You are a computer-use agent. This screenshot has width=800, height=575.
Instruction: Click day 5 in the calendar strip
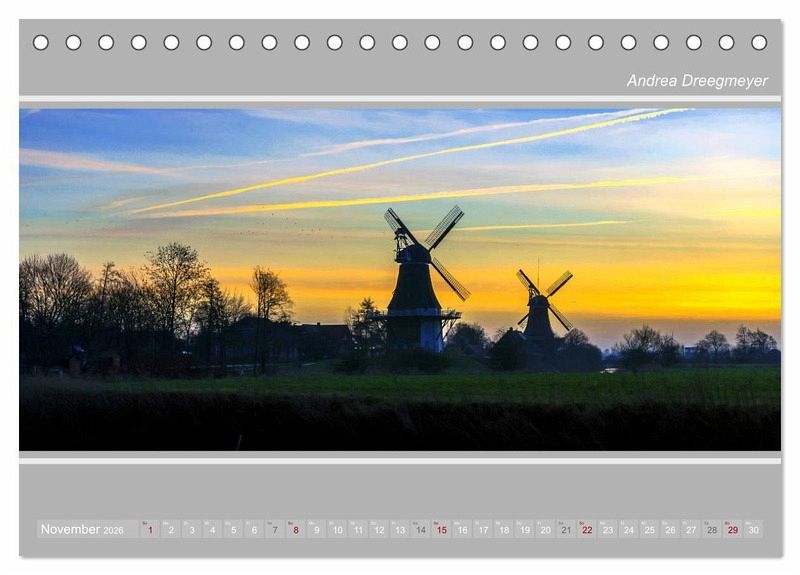tap(234, 529)
